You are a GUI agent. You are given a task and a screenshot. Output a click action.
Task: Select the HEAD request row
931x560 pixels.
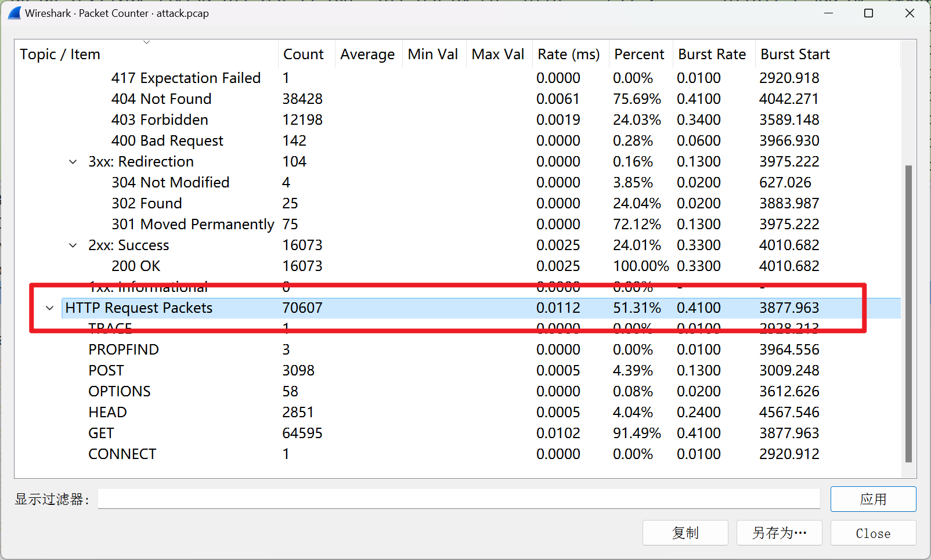(457, 413)
